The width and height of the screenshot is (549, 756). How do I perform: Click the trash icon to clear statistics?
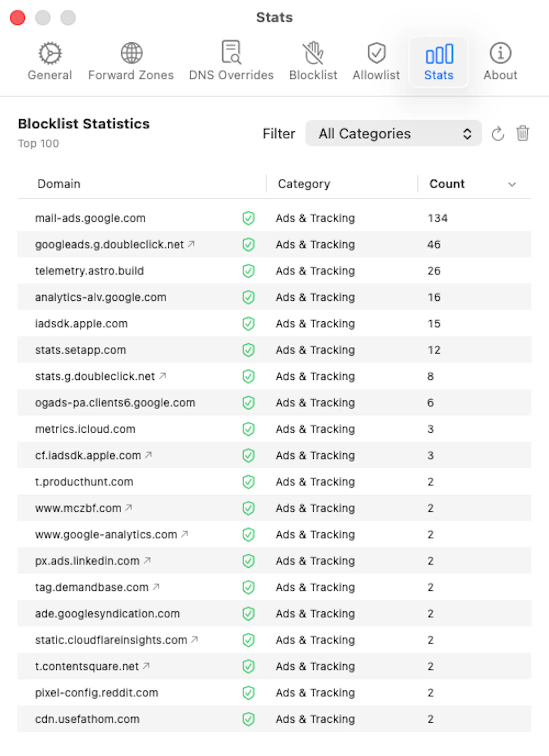click(x=523, y=133)
